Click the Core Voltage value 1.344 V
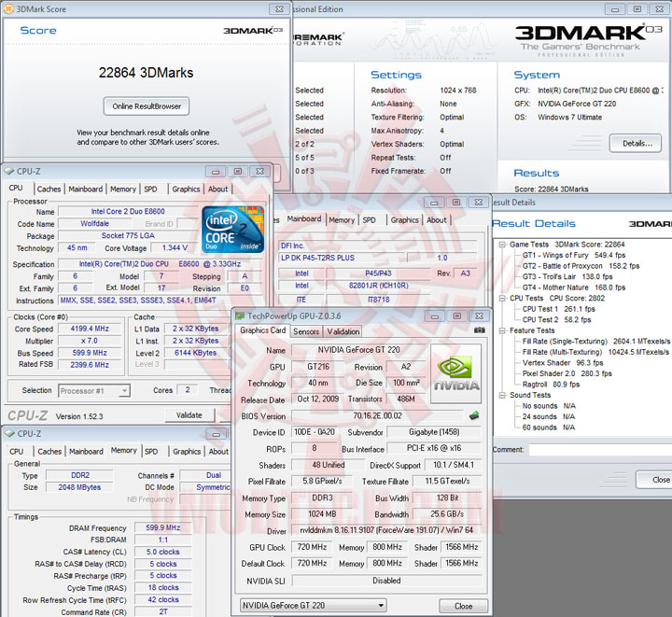672x617 pixels. point(175,247)
